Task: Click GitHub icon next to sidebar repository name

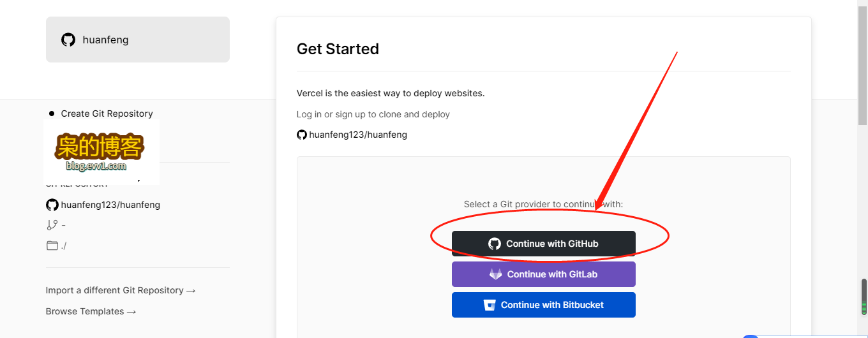Action: pyautogui.click(x=52, y=205)
